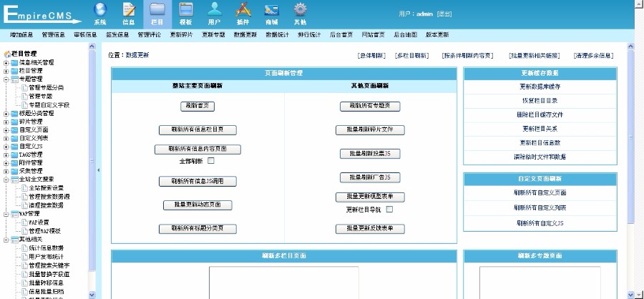The height and width of the screenshot is (299, 644).
Task: Open the 系统 (System) top menu icon
Action: tap(99, 10)
